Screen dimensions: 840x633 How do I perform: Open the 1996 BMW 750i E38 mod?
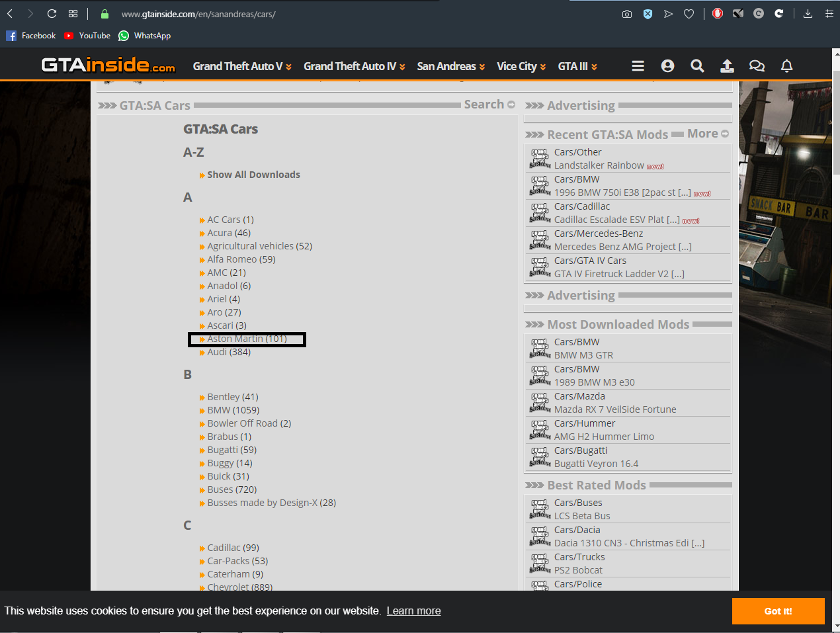pyautogui.click(x=622, y=192)
